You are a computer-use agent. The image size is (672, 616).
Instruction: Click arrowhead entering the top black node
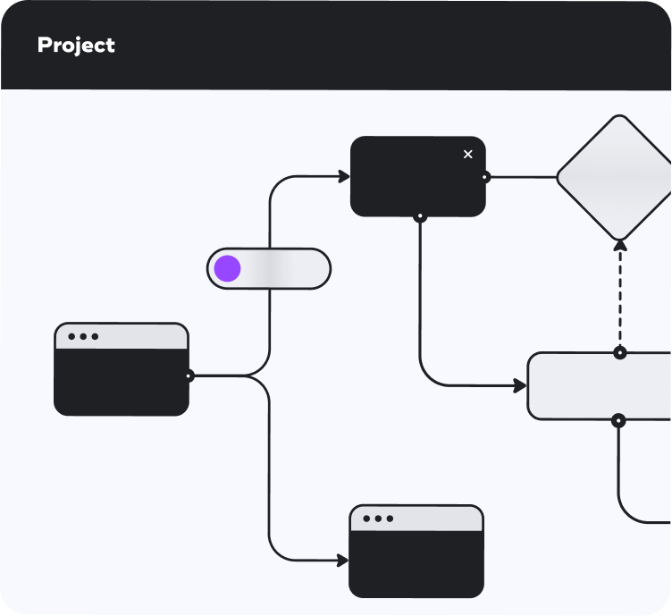tap(344, 177)
